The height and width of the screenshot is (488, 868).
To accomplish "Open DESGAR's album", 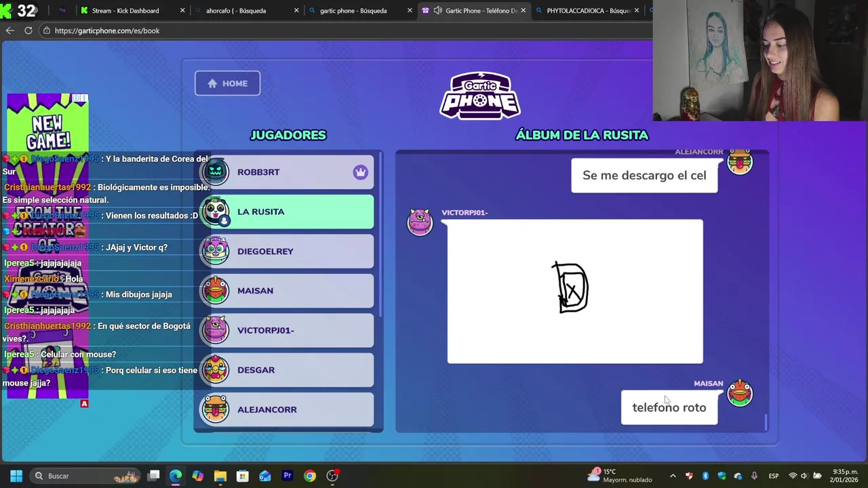I will [x=287, y=370].
